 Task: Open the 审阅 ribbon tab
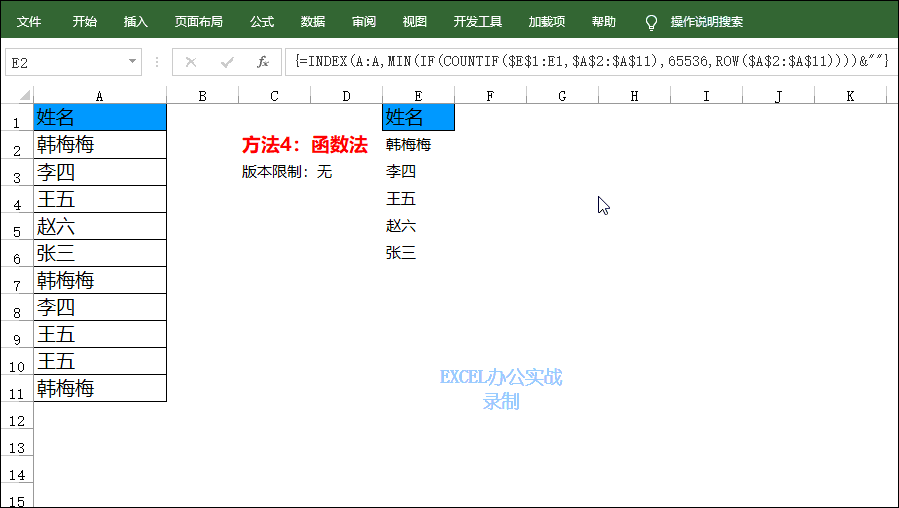tap(364, 22)
